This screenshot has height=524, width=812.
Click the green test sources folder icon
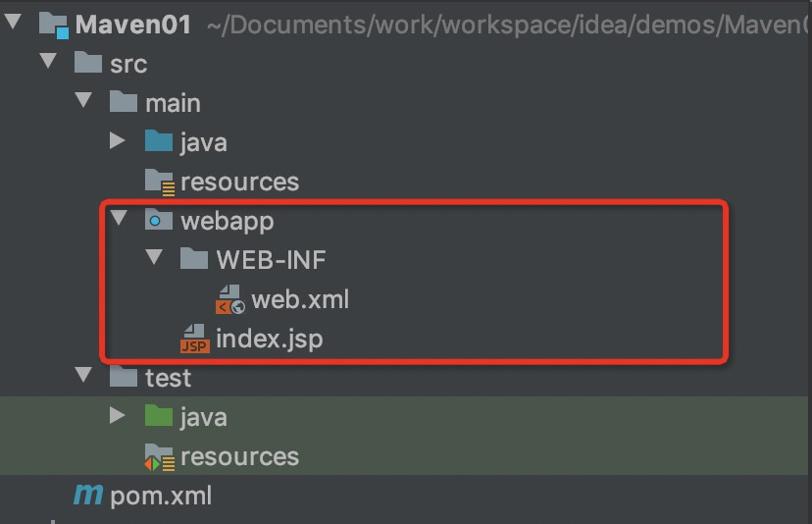tap(159, 416)
